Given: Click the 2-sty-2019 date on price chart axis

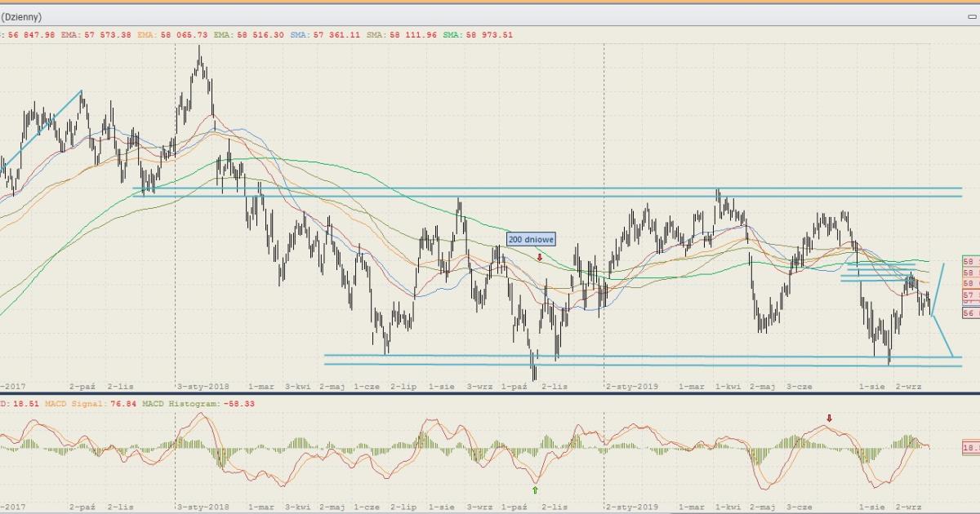Looking at the screenshot, I should pyautogui.click(x=631, y=386).
